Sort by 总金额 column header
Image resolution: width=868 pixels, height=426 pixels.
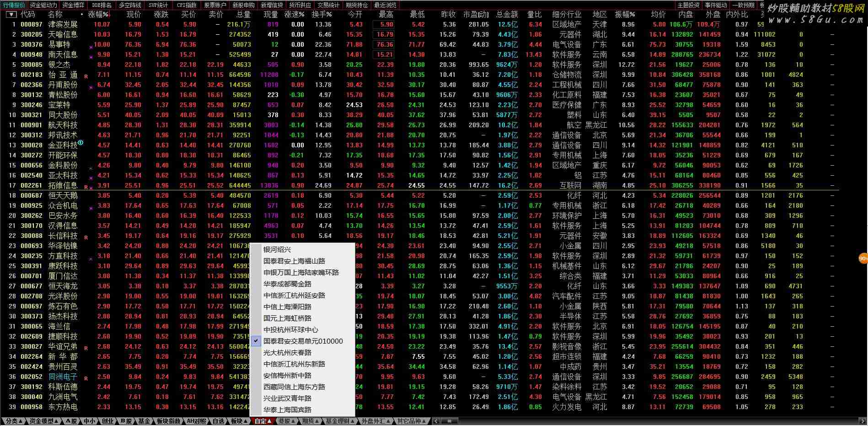pos(507,15)
